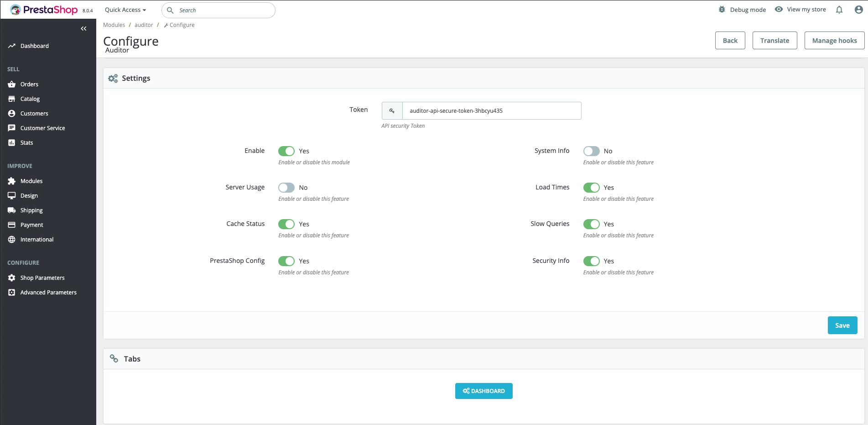Open the Catalog menu item
Viewport: 868px width, 425px height.
coord(30,99)
